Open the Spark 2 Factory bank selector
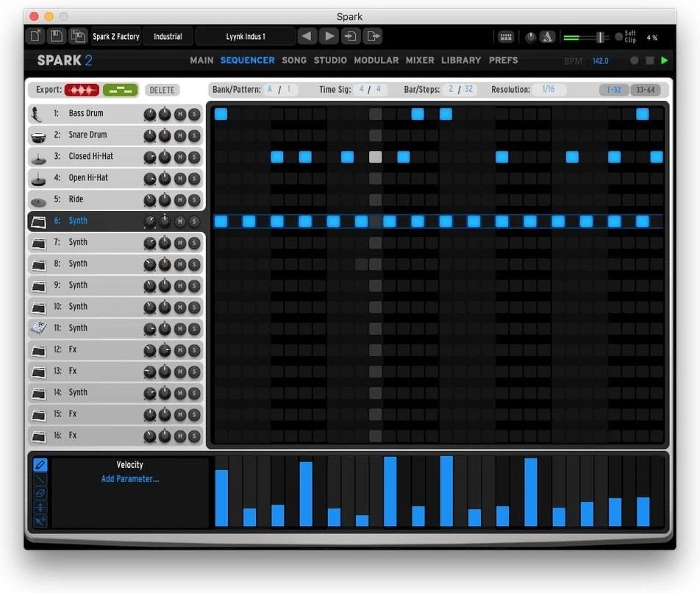Screen dimensions: 700x593 (116, 37)
